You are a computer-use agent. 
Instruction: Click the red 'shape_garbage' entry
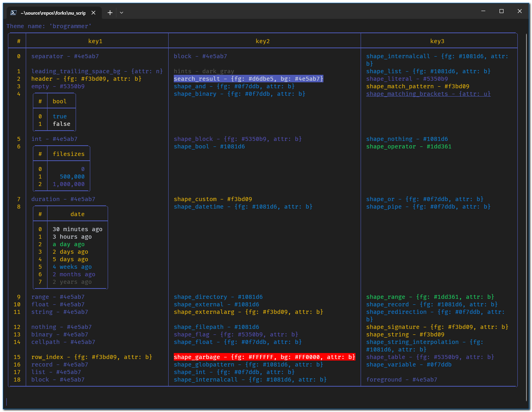264,357
